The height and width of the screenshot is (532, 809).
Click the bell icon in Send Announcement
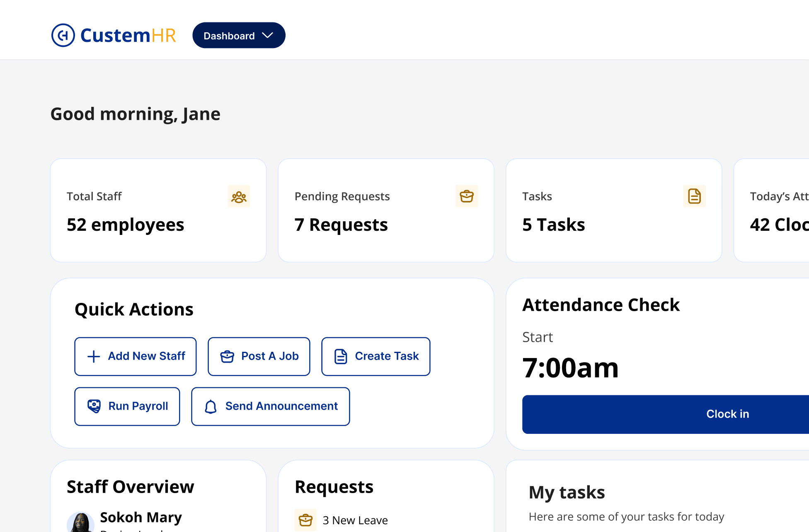tap(211, 406)
